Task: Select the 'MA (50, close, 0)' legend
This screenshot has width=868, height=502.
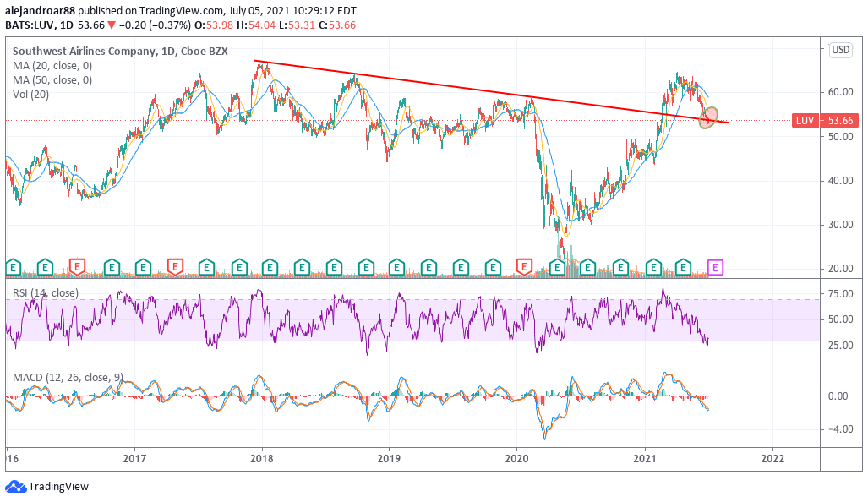Action: [52, 80]
